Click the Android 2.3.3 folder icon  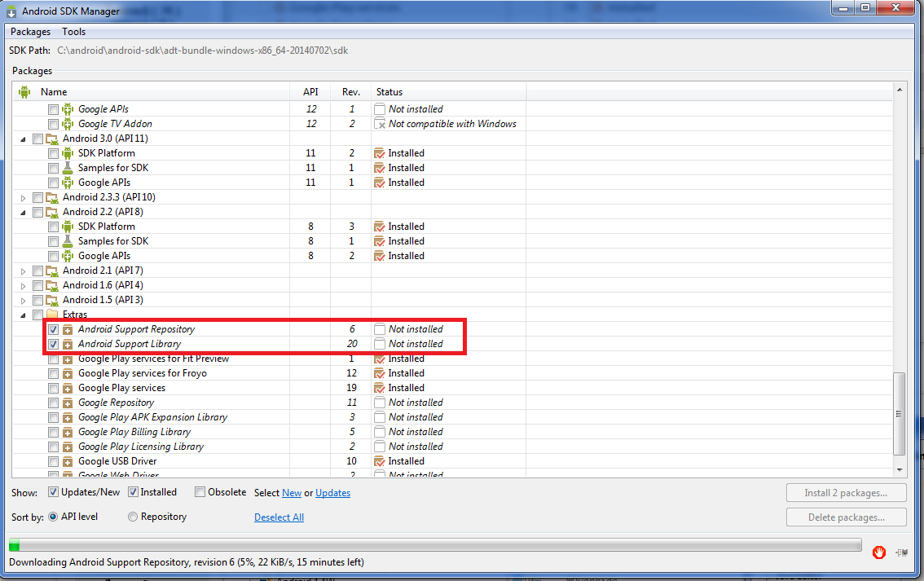point(52,197)
